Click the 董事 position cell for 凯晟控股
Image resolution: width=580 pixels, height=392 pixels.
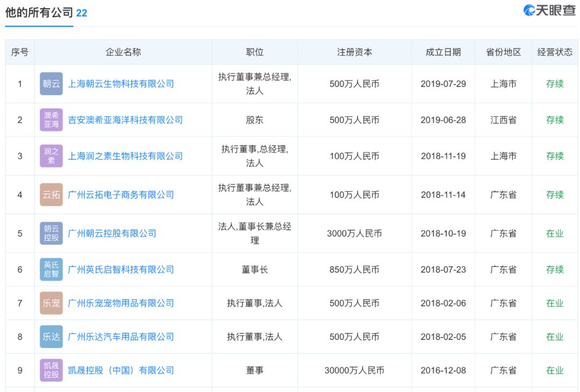255,370
